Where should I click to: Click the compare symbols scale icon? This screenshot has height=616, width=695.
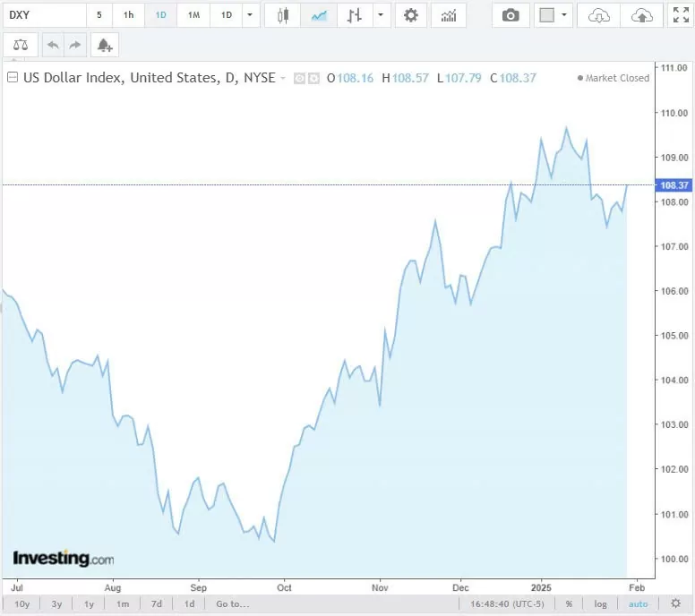[21, 45]
